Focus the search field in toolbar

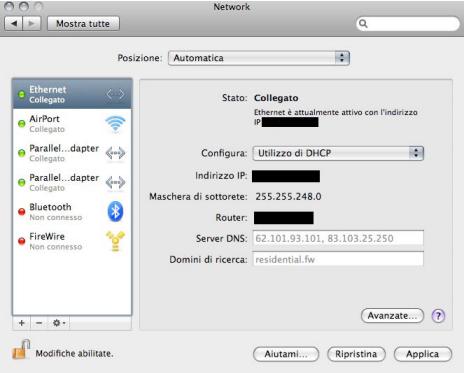pyautogui.click(x=408, y=24)
